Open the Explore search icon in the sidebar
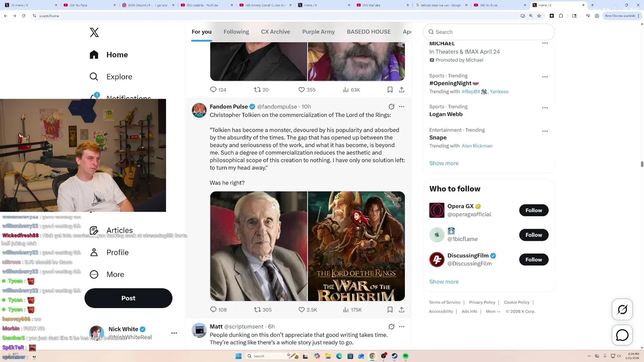644x362 pixels. [94, 77]
